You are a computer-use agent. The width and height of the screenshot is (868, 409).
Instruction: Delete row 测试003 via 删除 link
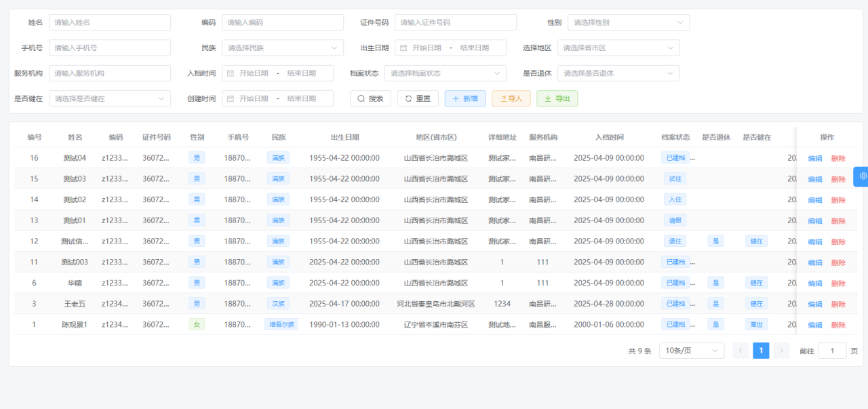838,262
